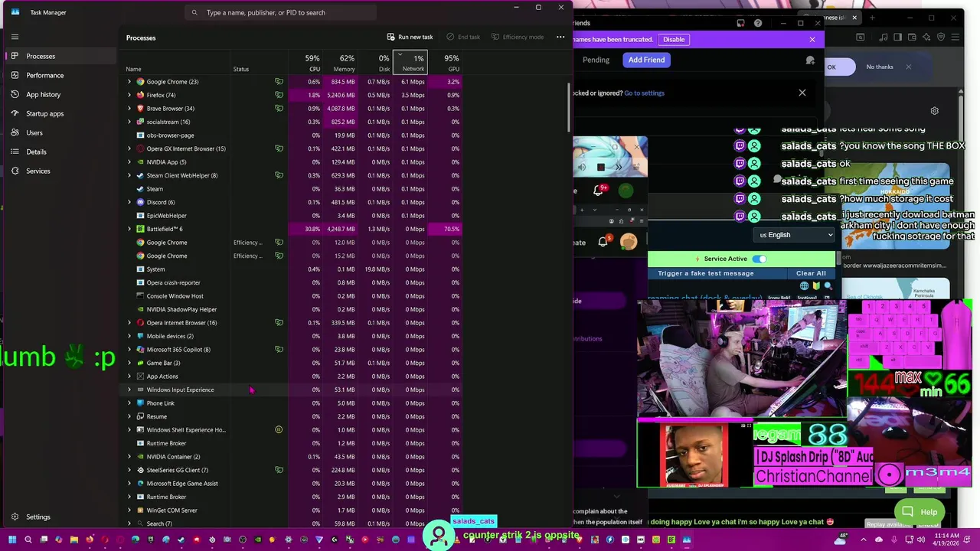
Task: Click the Firefox (74) process icon
Action: (140, 95)
